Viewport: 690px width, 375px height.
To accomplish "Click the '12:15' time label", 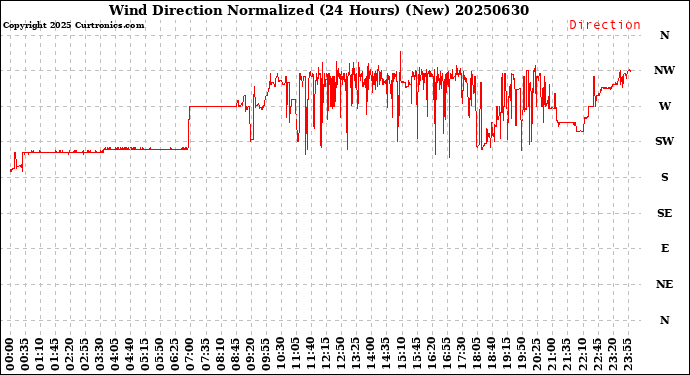I will pyautogui.click(x=326, y=354).
